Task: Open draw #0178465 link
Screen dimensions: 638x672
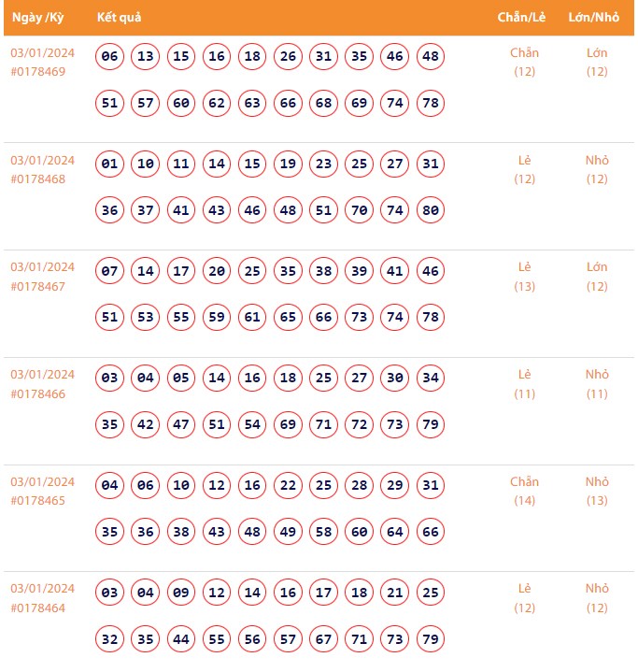Action: tap(38, 501)
